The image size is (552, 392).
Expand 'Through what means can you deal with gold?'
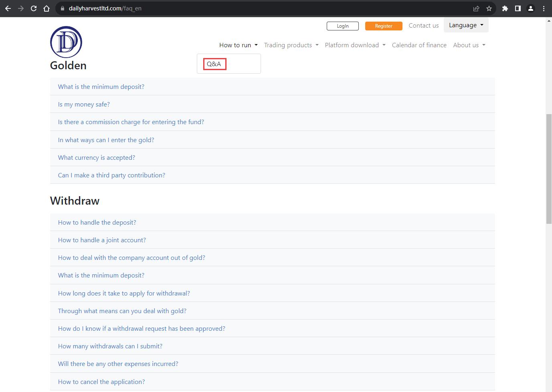pos(273,311)
